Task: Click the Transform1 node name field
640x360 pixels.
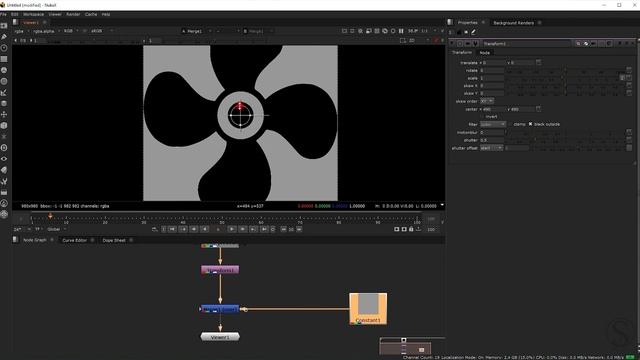Action: 527,43
